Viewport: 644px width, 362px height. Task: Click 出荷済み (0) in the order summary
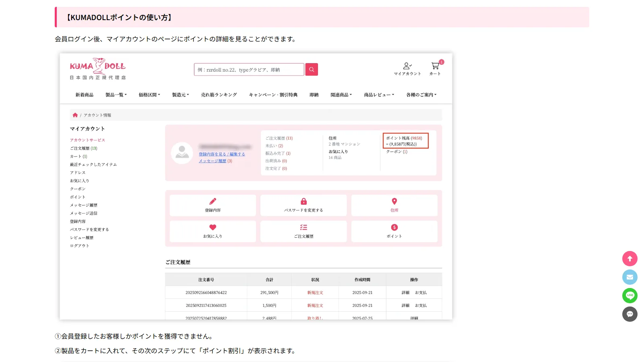click(x=276, y=161)
